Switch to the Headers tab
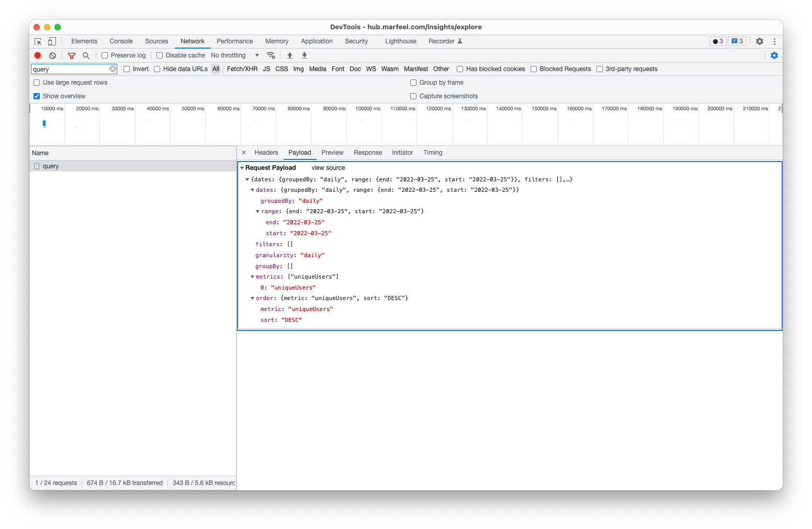The image size is (812, 529). click(266, 152)
